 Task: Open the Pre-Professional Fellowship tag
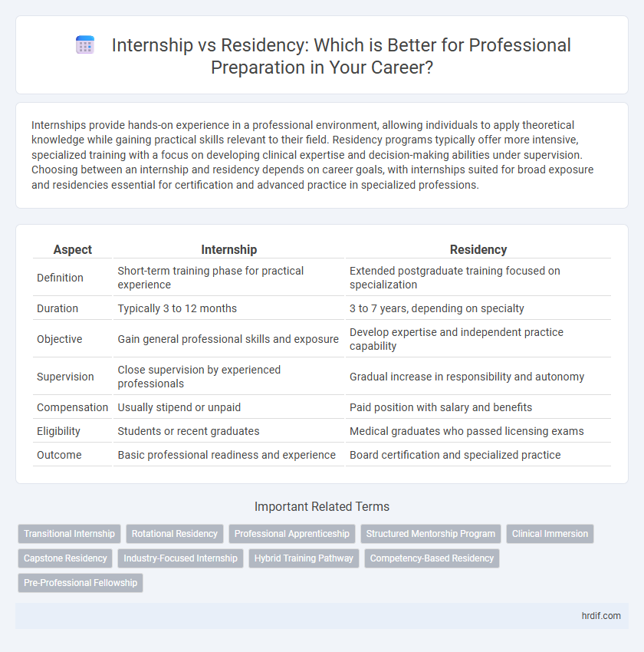pyautogui.click(x=80, y=582)
